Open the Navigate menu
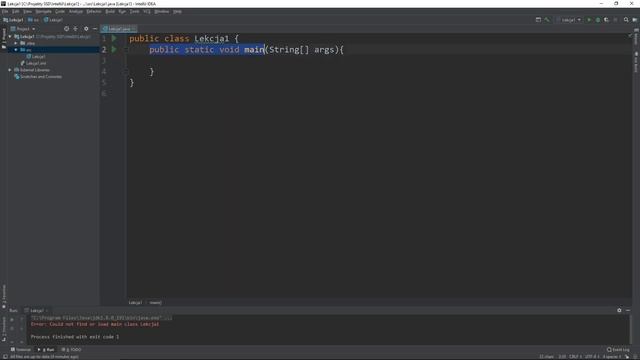The image size is (640, 360). 43,11
